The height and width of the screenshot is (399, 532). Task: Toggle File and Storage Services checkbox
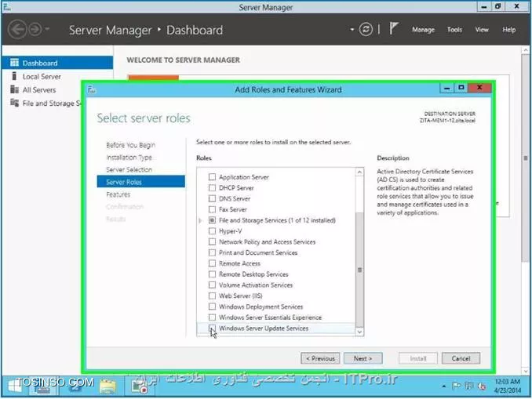click(212, 220)
